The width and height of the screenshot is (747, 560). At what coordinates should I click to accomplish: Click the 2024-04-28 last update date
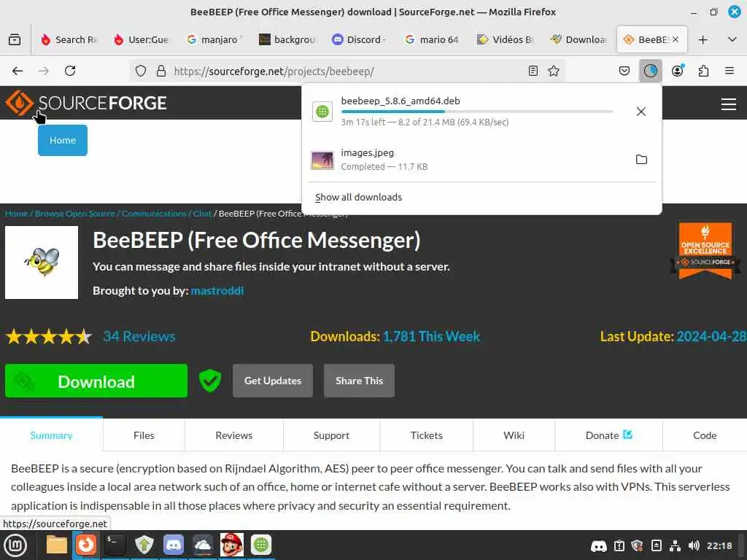coord(711,336)
